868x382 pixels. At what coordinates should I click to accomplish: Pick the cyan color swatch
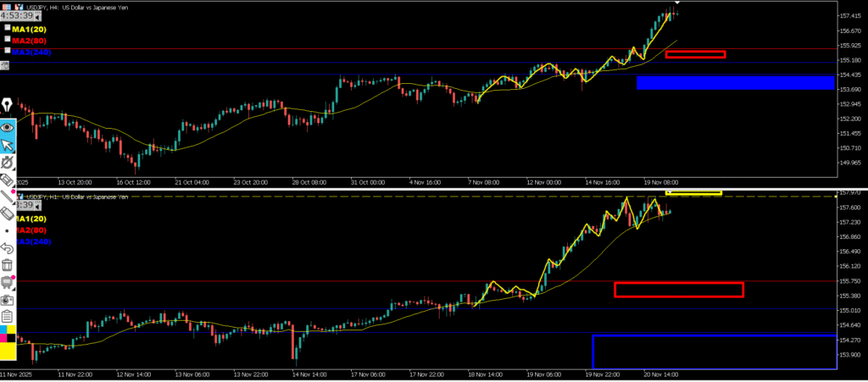(x=3, y=329)
